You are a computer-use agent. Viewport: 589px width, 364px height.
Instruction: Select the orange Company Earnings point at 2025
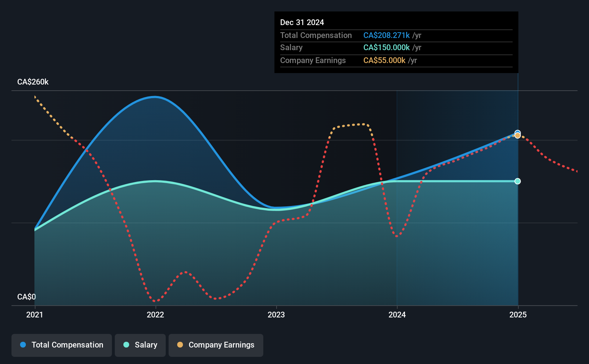click(518, 136)
